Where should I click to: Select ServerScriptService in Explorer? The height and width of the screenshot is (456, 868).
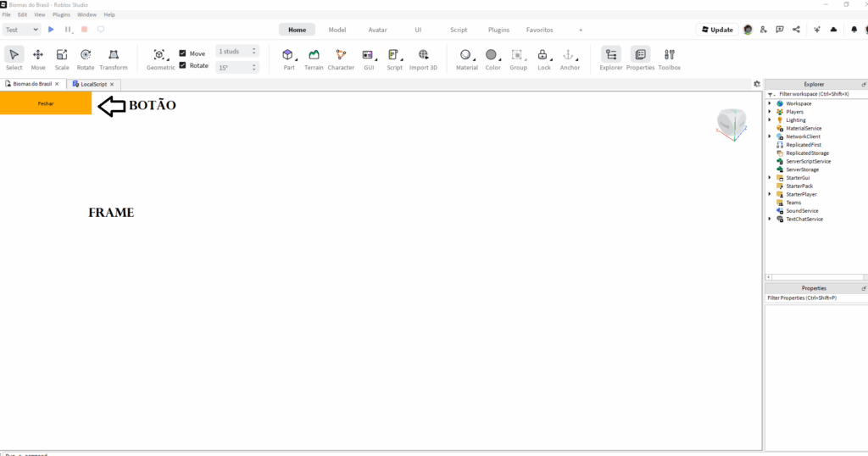click(x=808, y=161)
